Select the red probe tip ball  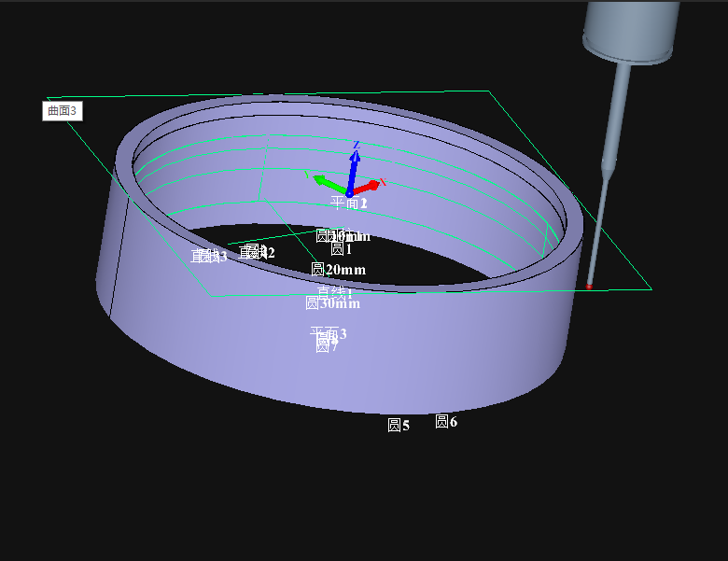589,287
